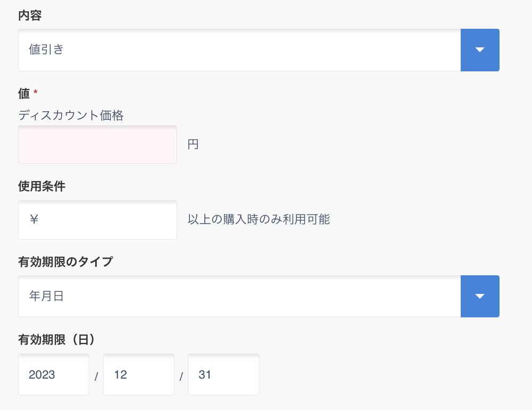This screenshot has height=410, width=532.
Task: Click the 使用条件 section label
Action: [41, 186]
